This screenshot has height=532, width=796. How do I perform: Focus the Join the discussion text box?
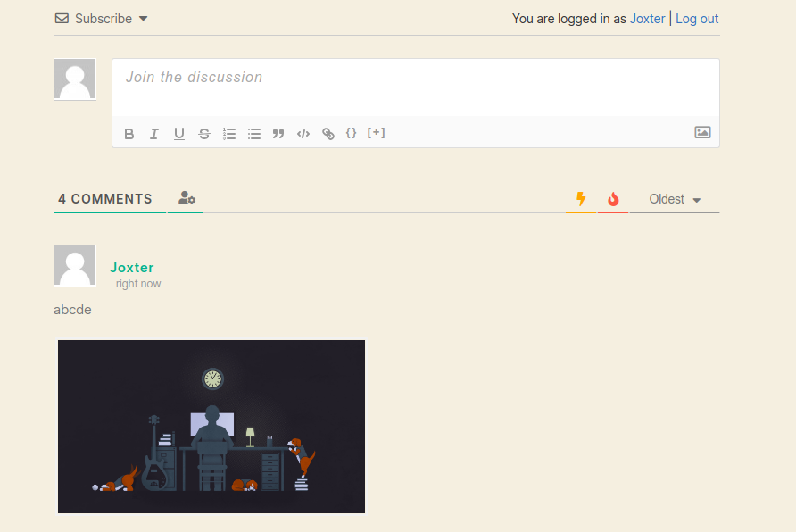(x=415, y=87)
